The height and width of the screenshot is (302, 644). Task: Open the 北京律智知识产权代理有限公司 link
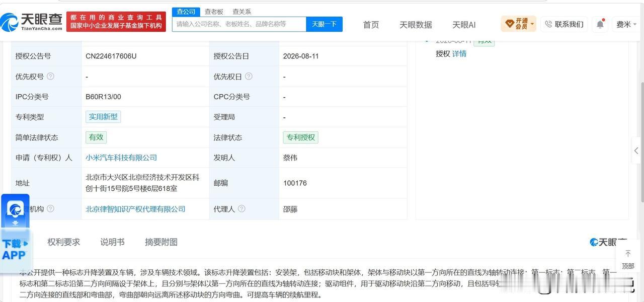pyautogui.click(x=135, y=209)
